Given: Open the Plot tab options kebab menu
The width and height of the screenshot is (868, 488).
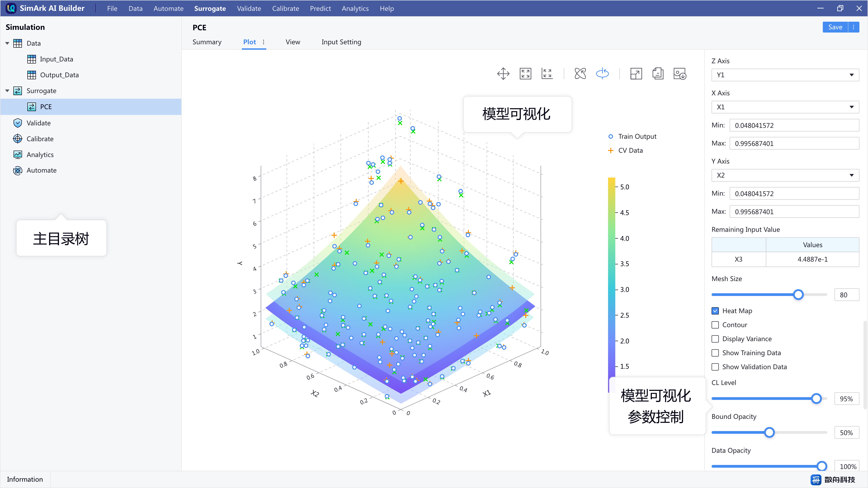Looking at the screenshot, I should (x=264, y=42).
